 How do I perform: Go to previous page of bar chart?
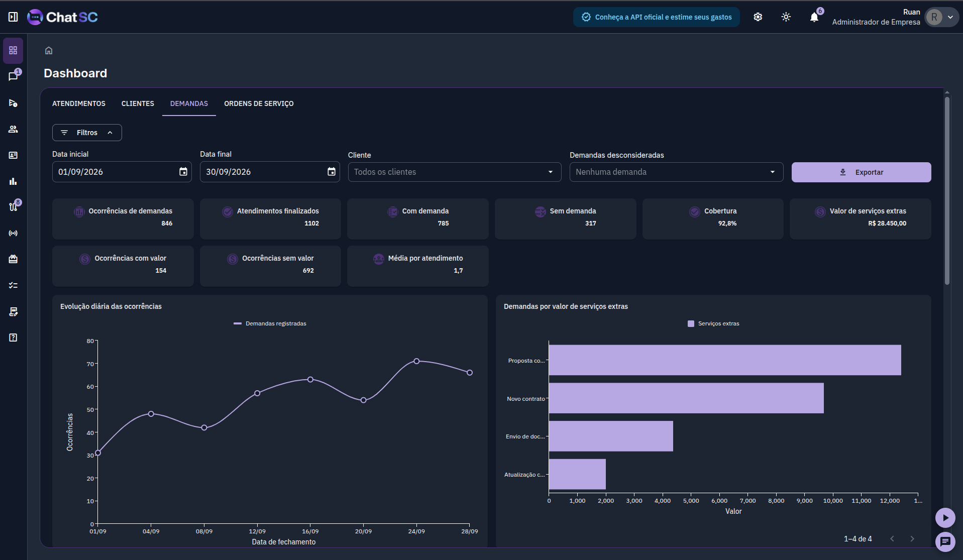coord(892,538)
